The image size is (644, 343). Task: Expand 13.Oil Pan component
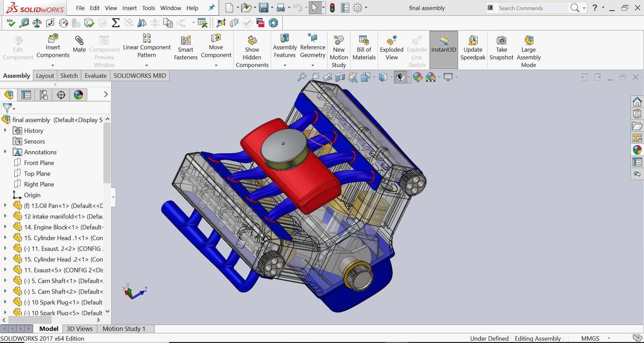click(x=5, y=206)
